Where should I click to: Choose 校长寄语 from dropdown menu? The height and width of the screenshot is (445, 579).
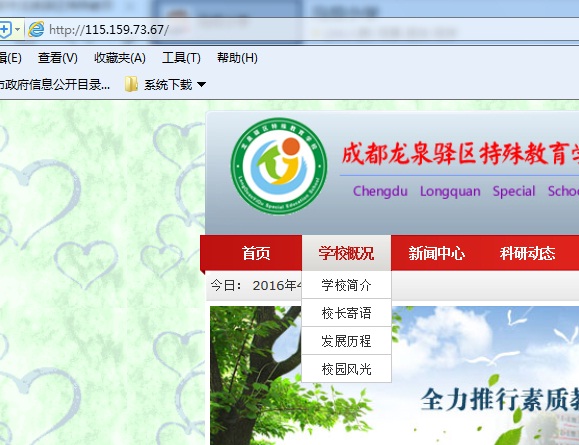[x=346, y=313]
